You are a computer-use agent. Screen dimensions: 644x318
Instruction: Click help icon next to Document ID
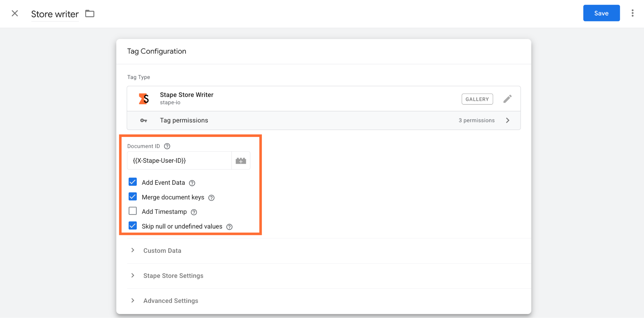pyautogui.click(x=167, y=146)
